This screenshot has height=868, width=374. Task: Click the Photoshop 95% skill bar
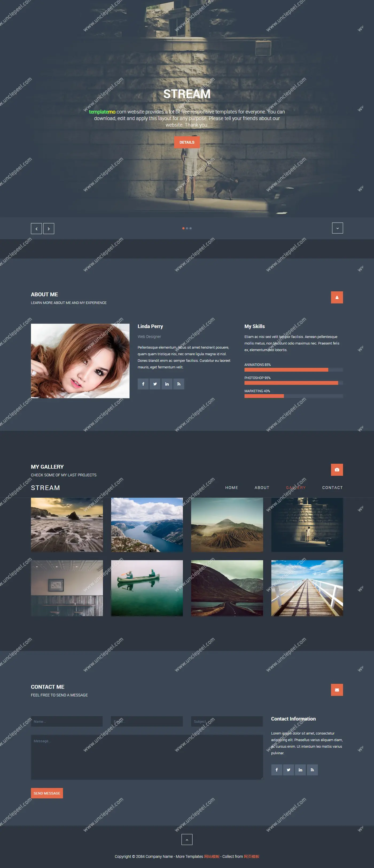coord(294,383)
